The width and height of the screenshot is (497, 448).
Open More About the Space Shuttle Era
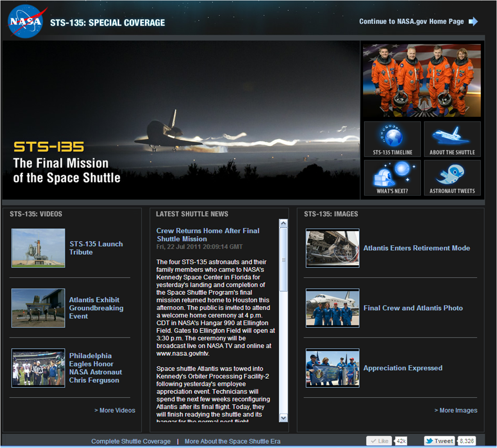coord(233,441)
